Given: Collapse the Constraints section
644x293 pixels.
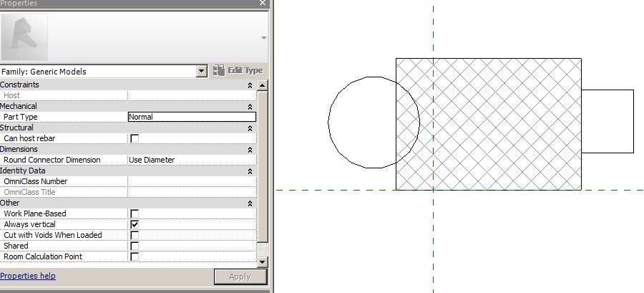Looking at the screenshot, I should pyautogui.click(x=250, y=85).
